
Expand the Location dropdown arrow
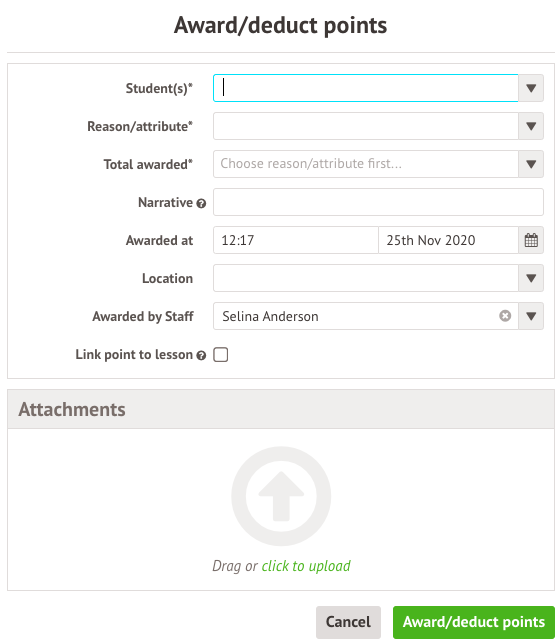coord(531,278)
